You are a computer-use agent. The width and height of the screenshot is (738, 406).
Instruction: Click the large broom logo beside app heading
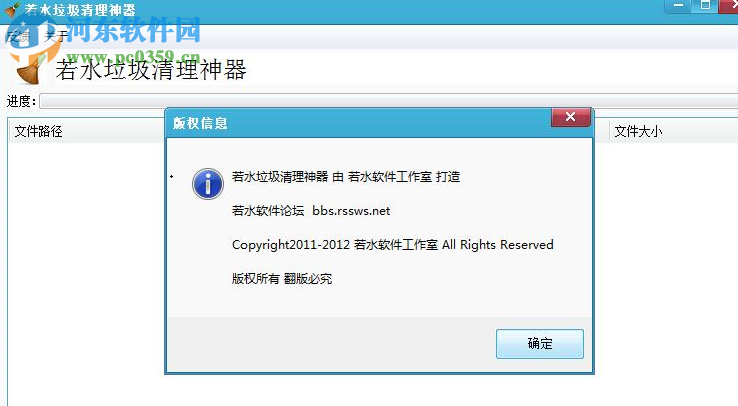coord(31,70)
